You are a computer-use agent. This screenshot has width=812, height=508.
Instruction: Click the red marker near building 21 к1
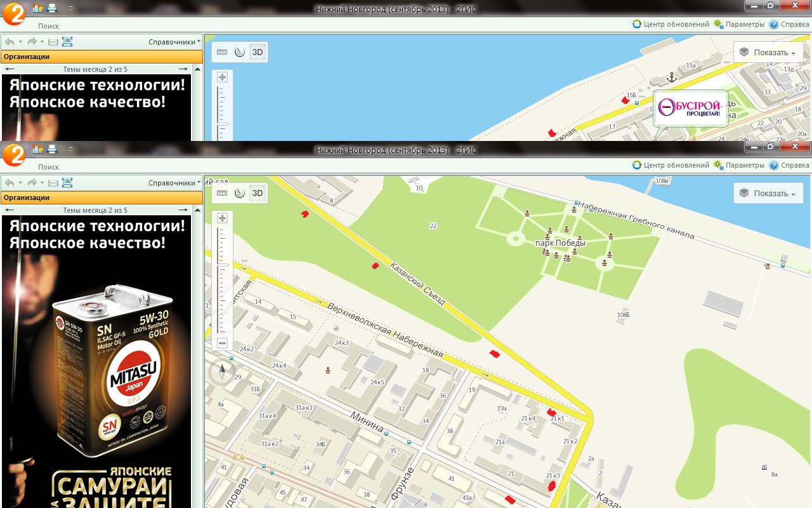pos(551,412)
